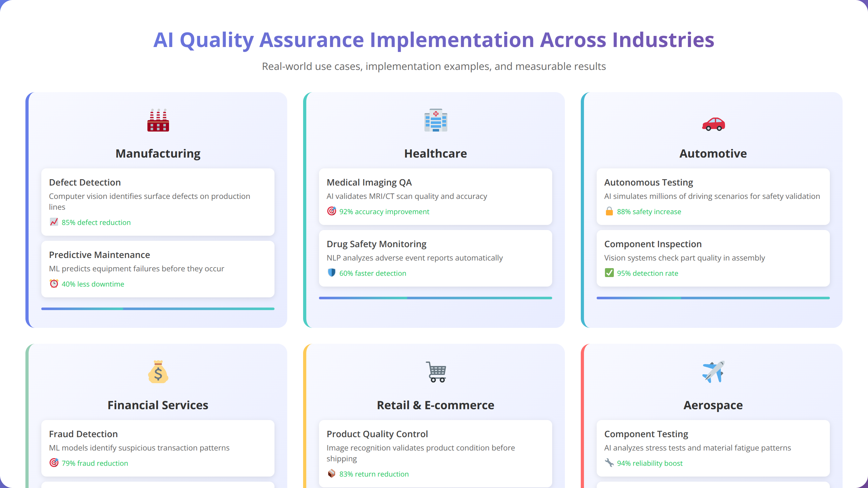Click the 85% defect reduction result text
The width and height of the screenshot is (868, 488).
[96, 222]
